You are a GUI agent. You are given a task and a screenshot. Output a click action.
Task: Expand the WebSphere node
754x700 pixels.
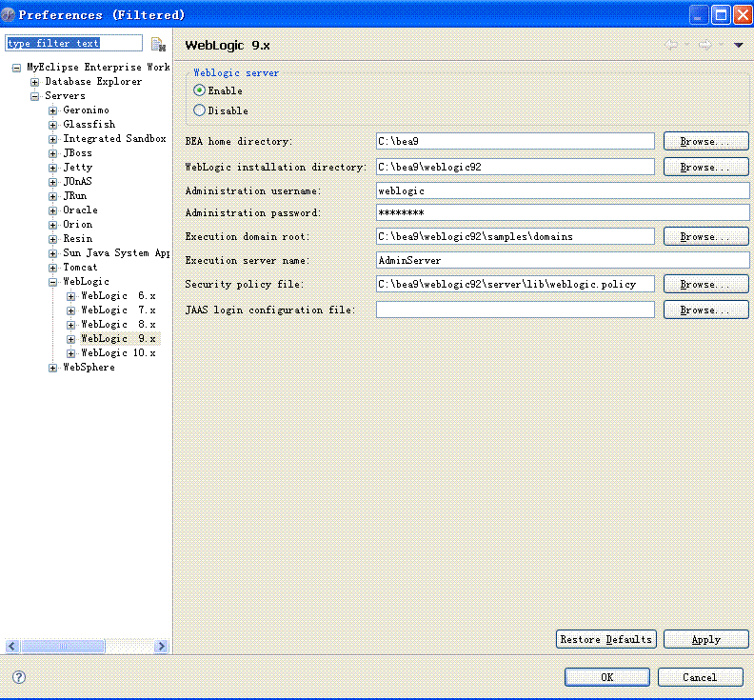[x=53, y=368]
